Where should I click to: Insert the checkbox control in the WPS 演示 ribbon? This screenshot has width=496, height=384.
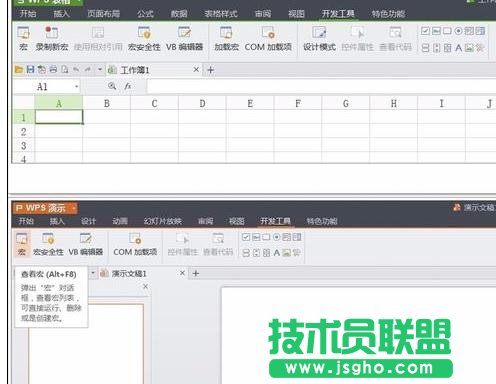pyautogui.click(x=246, y=237)
